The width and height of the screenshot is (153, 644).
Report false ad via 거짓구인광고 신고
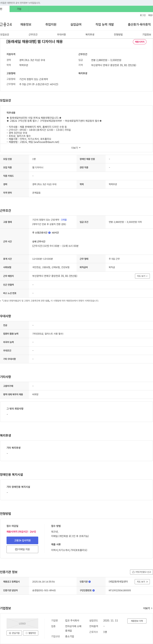click(142, 572)
